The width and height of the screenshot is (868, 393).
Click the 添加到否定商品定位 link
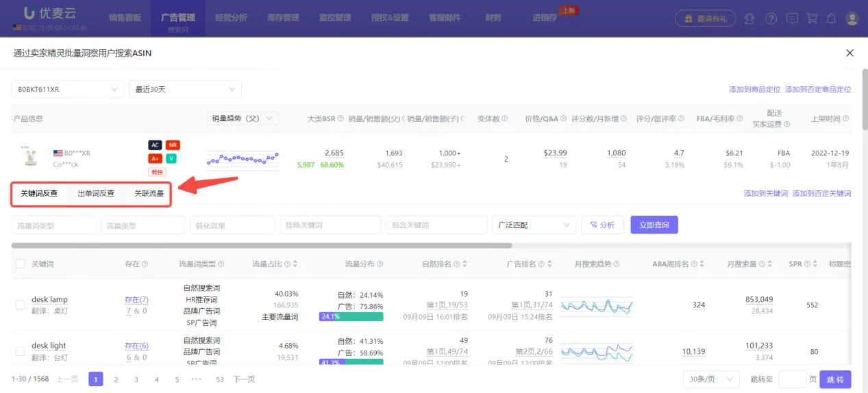(818, 90)
